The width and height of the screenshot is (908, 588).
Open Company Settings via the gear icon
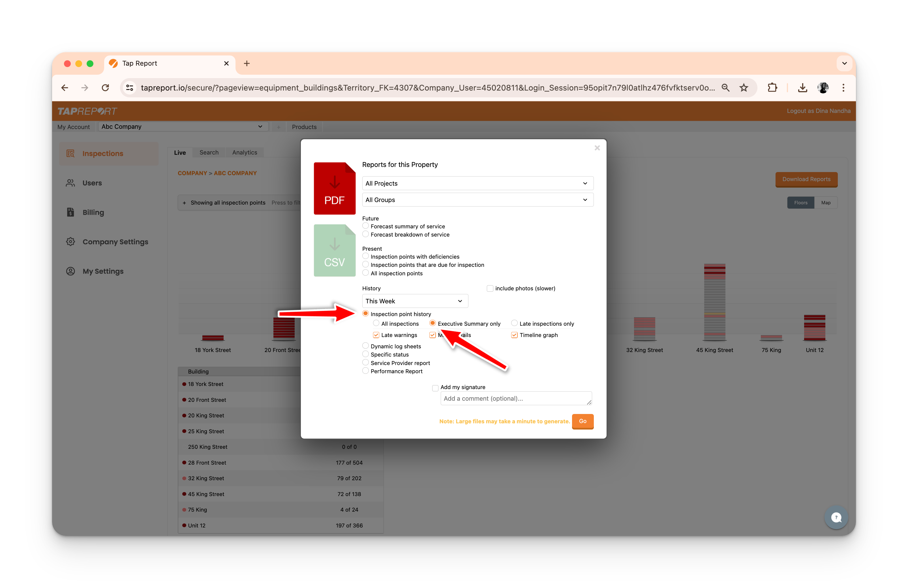(x=70, y=242)
